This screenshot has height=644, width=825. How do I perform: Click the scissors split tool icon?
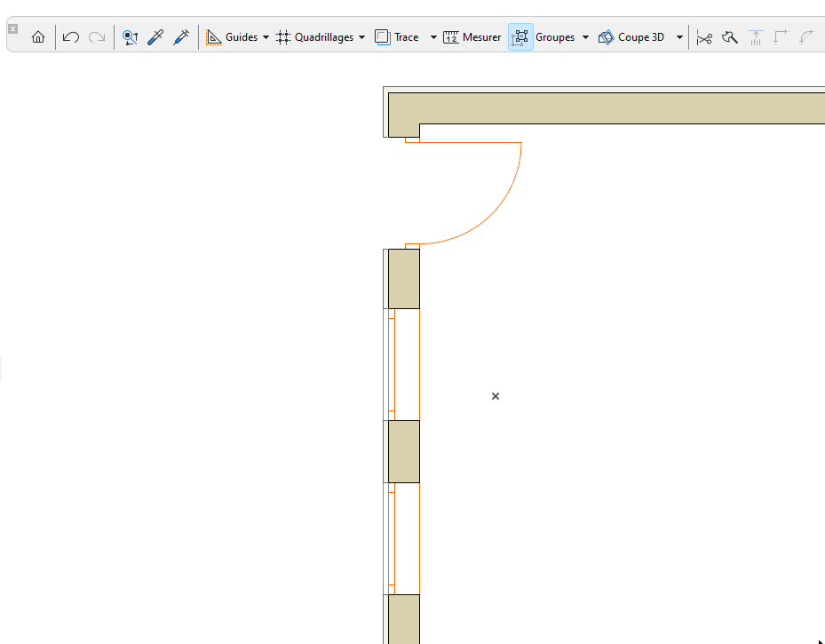[x=704, y=37]
